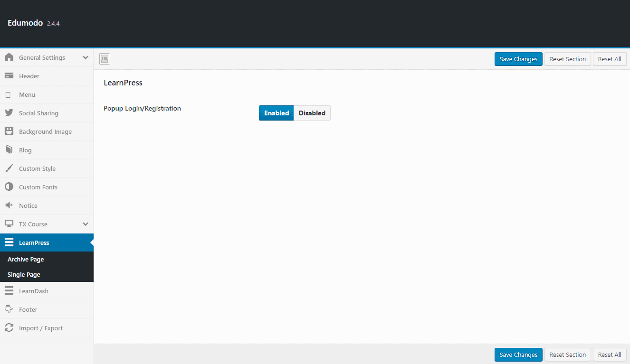Open the Archive Page submenu item
The image size is (630, 364).
(26, 260)
